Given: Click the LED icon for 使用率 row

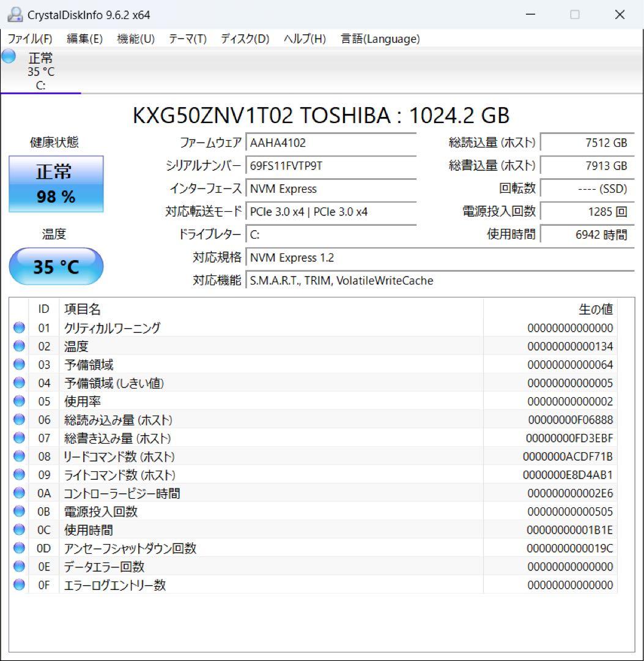Looking at the screenshot, I should [x=18, y=401].
